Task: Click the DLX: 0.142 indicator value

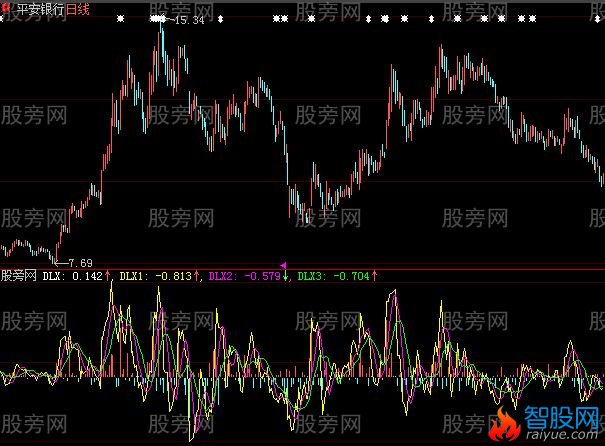Action: click(x=73, y=276)
